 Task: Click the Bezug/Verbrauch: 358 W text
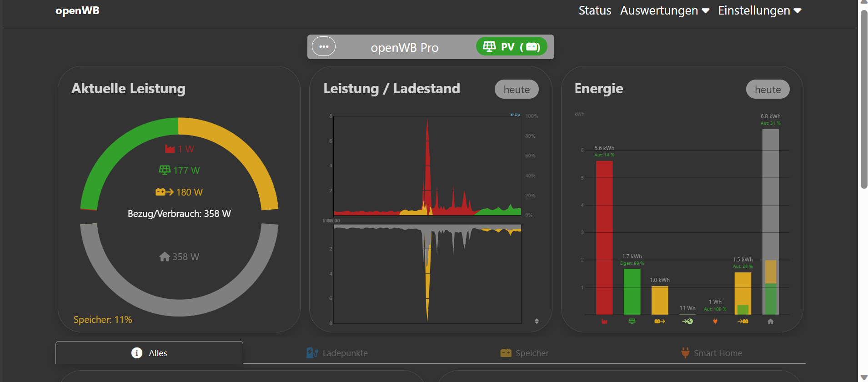coord(179,214)
